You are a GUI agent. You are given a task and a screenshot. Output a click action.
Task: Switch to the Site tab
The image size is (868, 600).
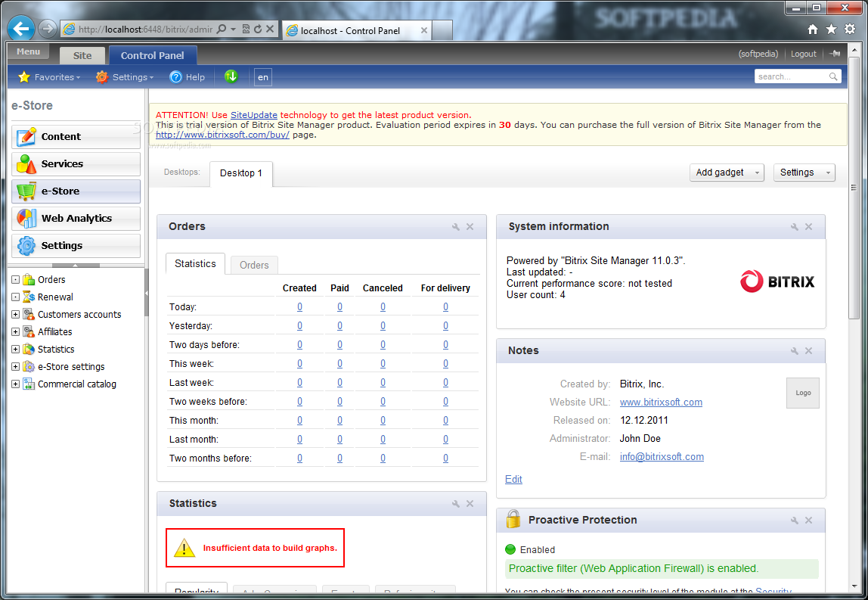[x=82, y=55]
